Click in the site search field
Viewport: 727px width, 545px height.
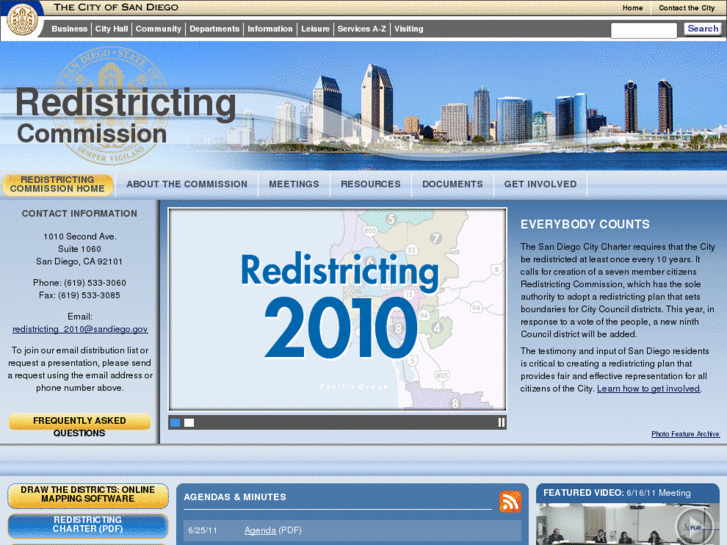(x=644, y=30)
